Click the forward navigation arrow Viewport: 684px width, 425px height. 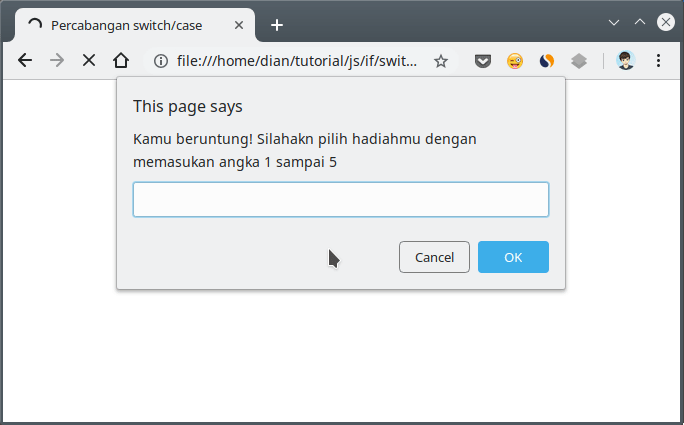click(57, 61)
